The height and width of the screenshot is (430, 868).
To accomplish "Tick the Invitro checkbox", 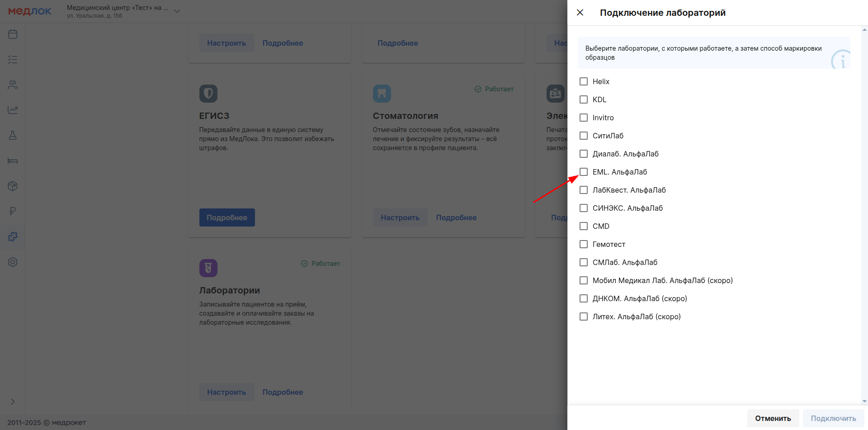I will (x=584, y=118).
